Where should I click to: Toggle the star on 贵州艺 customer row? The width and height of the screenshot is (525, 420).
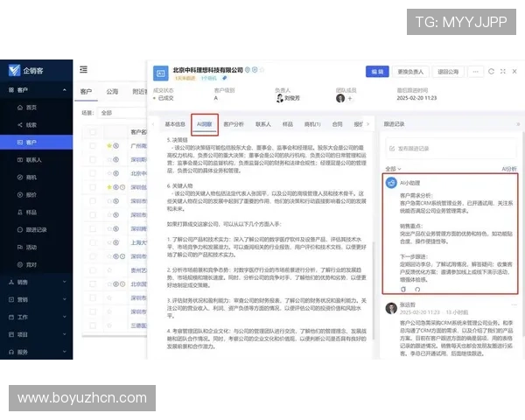(x=109, y=270)
